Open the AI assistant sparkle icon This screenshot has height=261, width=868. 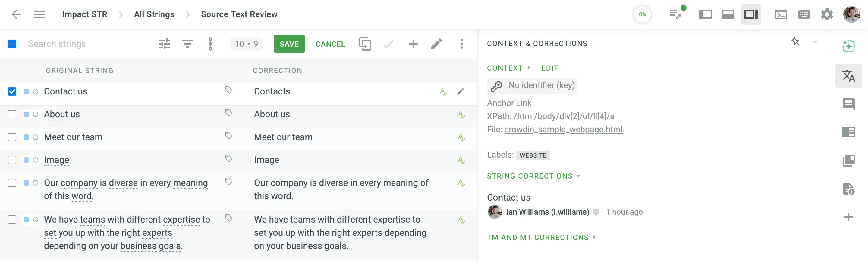pos(848,46)
